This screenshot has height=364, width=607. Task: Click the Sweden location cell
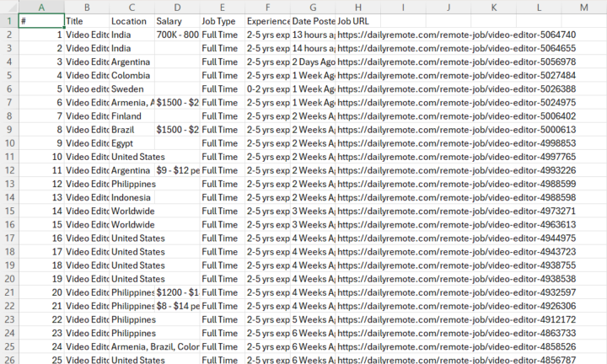click(x=132, y=89)
